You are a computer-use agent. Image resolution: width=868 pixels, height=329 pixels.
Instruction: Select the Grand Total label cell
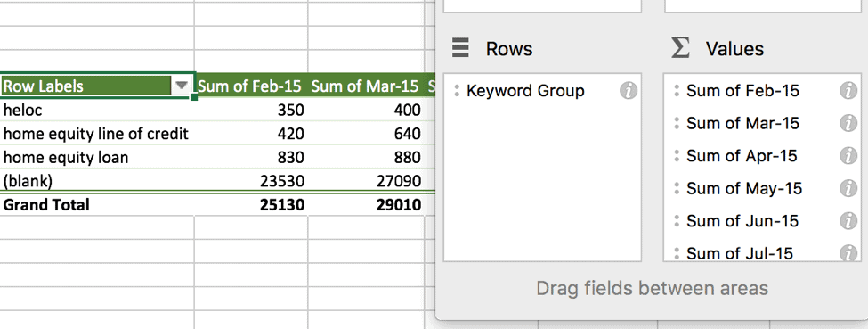[97, 205]
